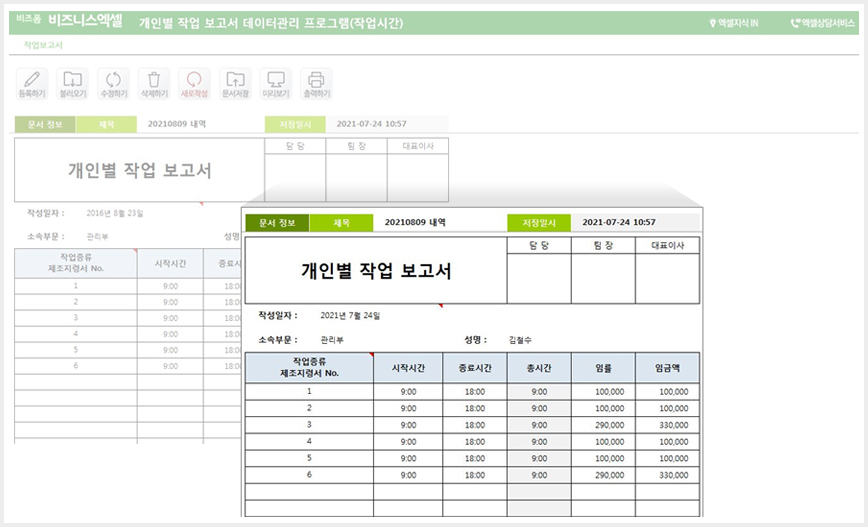Click 임금액 column header in enlarged preview
The image size is (868, 527).
(x=668, y=368)
